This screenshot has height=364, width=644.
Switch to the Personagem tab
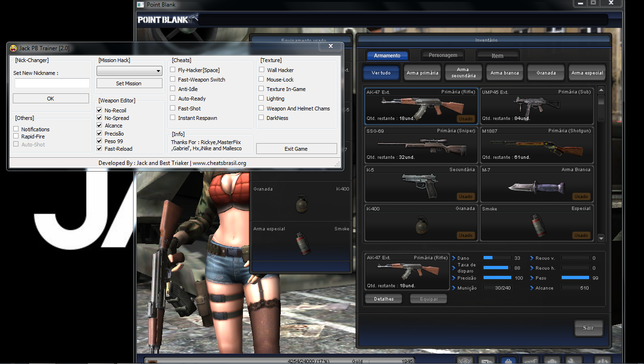(x=443, y=55)
